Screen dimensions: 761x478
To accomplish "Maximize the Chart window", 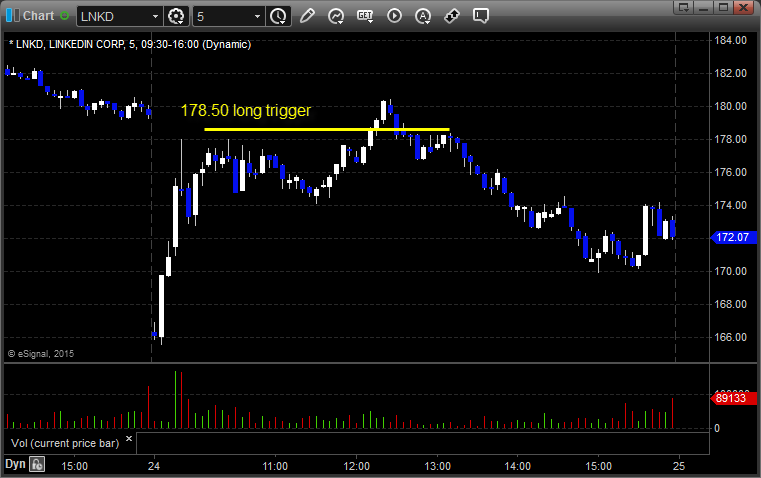I will pyautogui.click(x=724, y=7).
